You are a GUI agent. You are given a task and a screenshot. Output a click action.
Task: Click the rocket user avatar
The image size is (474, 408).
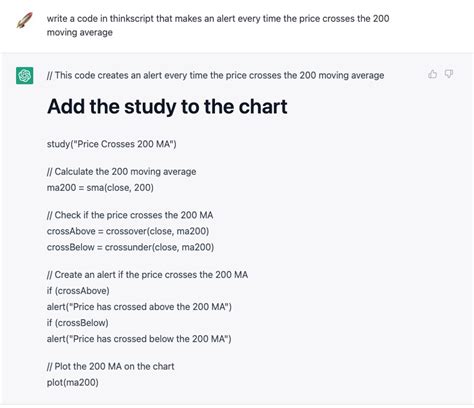(24, 20)
